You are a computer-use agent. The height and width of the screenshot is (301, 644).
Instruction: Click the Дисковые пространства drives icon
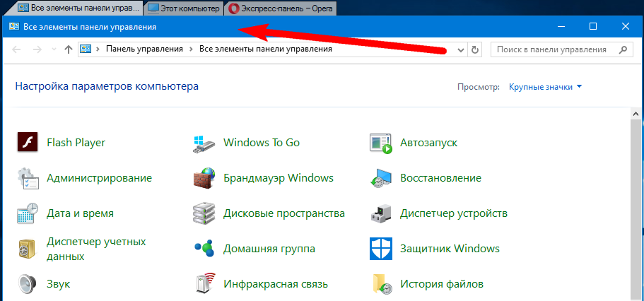[204, 213]
